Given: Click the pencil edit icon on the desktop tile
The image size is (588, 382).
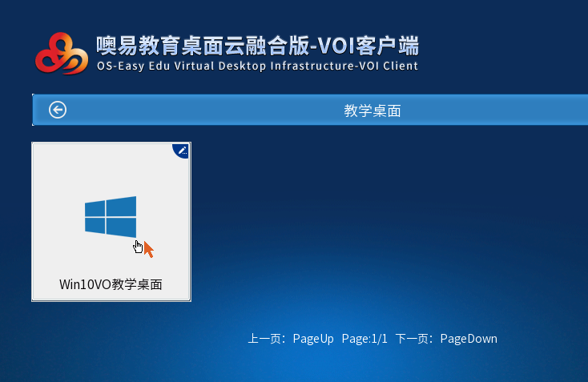Looking at the screenshot, I should pos(182,150).
